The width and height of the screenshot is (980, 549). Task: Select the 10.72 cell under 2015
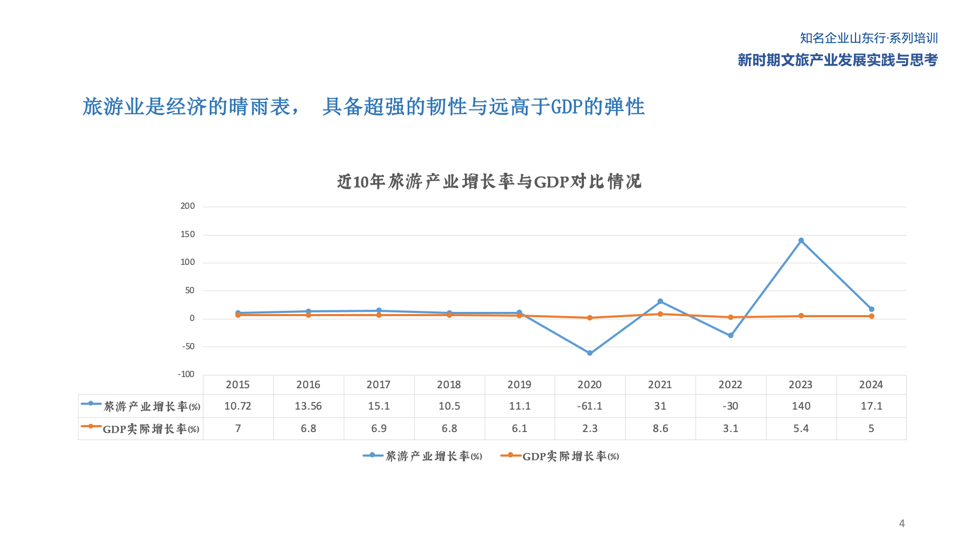pos(238,406)
